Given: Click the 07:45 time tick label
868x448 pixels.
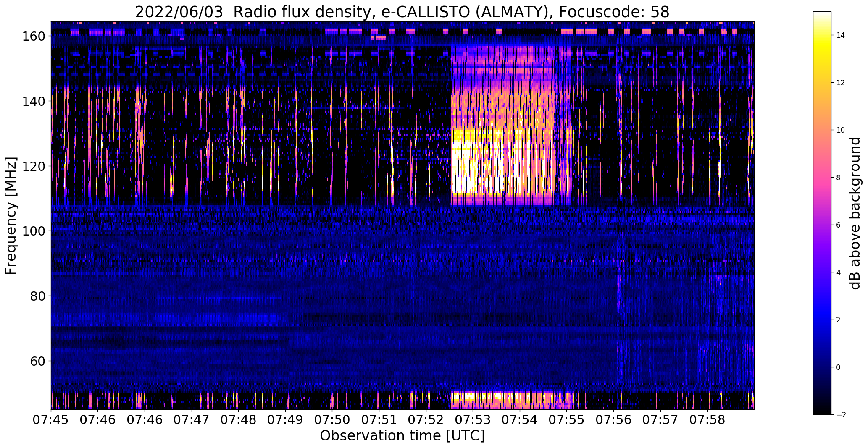Looking at the screenshot, I should 51,420.
